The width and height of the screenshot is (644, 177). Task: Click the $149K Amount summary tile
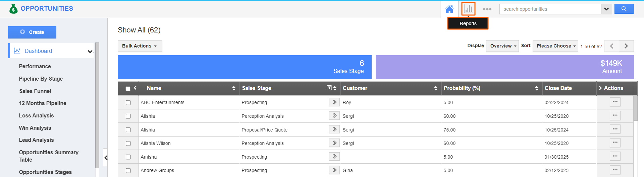pos(505,67)
